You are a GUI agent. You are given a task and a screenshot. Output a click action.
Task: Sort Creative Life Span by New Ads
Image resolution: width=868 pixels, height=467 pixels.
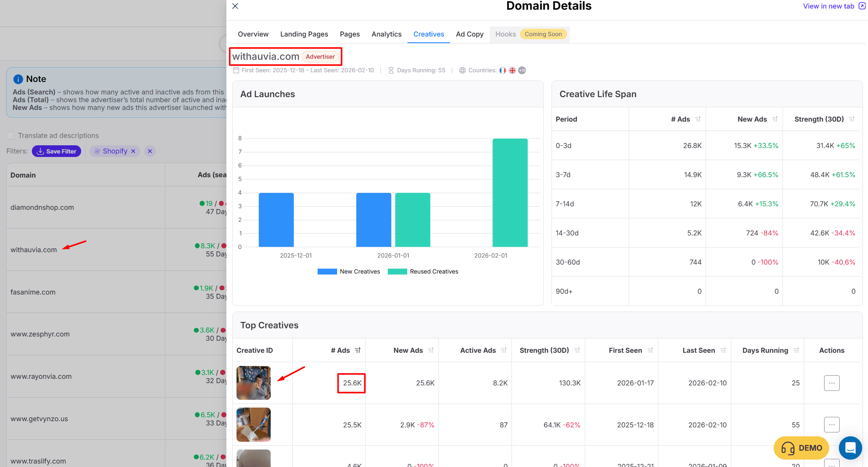pyautogui.click(x=775, y=119)
